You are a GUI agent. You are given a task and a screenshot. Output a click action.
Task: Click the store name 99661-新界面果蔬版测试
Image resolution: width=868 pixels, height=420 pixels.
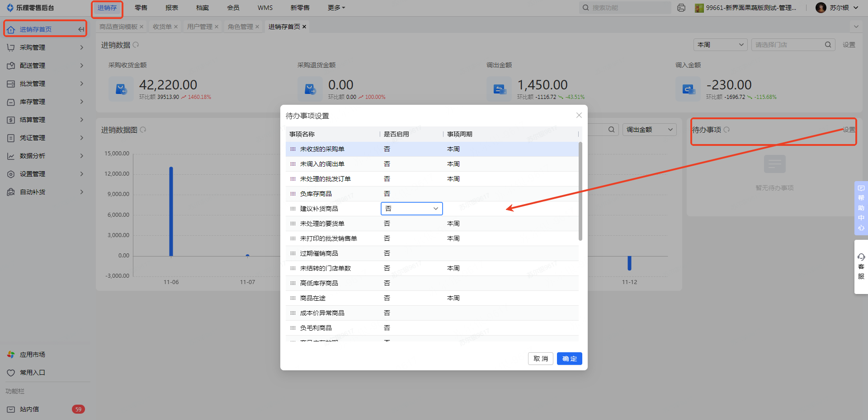(x=751, y=8)
